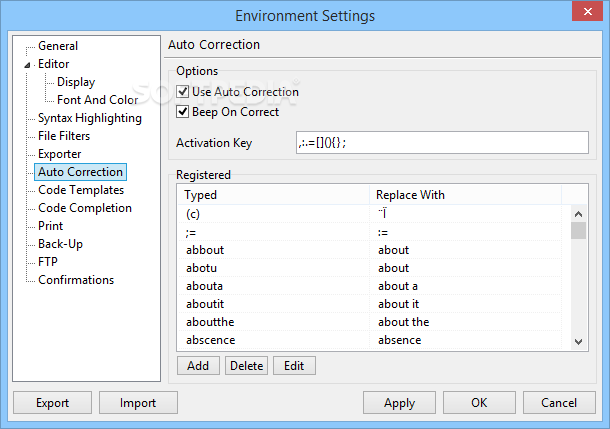Go to Syntax Highlighting settings
Image resolution: width=610 pixels, height=429 pixels.
pyautogui.click(x=89, y=118)
